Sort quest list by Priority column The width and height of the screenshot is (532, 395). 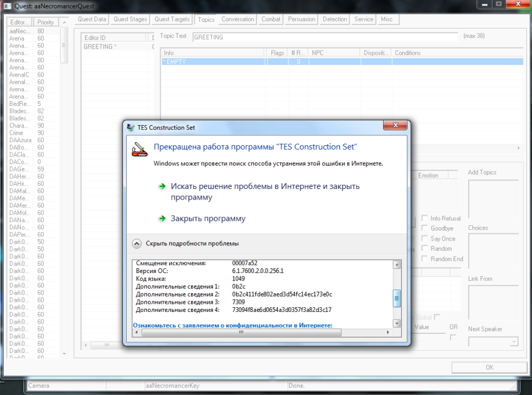(46, 22)
